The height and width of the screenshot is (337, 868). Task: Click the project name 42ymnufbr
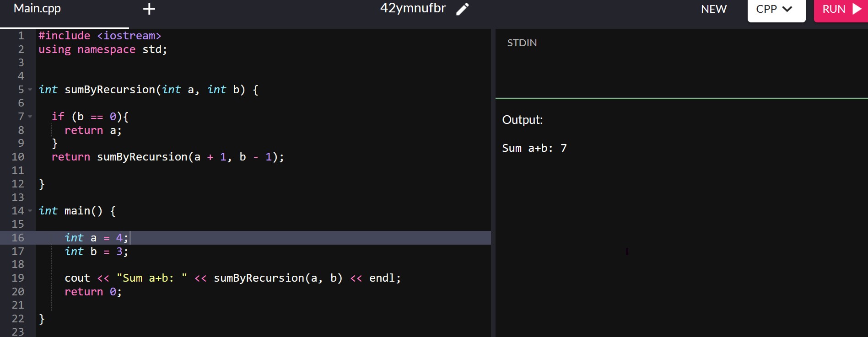coord(413,9)
